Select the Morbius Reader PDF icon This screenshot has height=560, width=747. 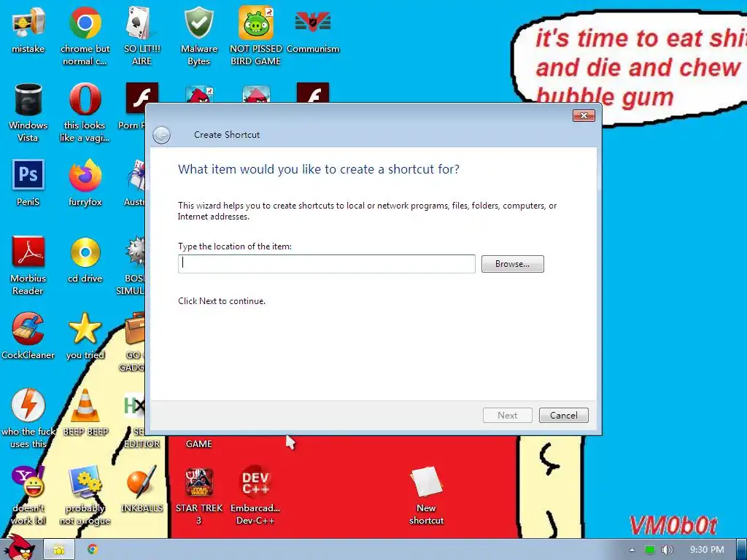point(28,265)
